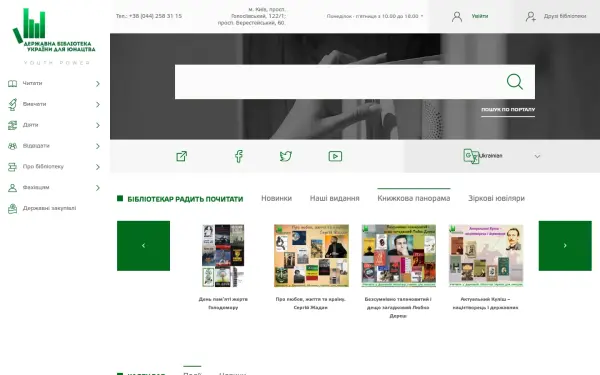The height and width of the screenshot is (375, 600).
Task: Click the external link share icon
Action: tap(181, 156)
